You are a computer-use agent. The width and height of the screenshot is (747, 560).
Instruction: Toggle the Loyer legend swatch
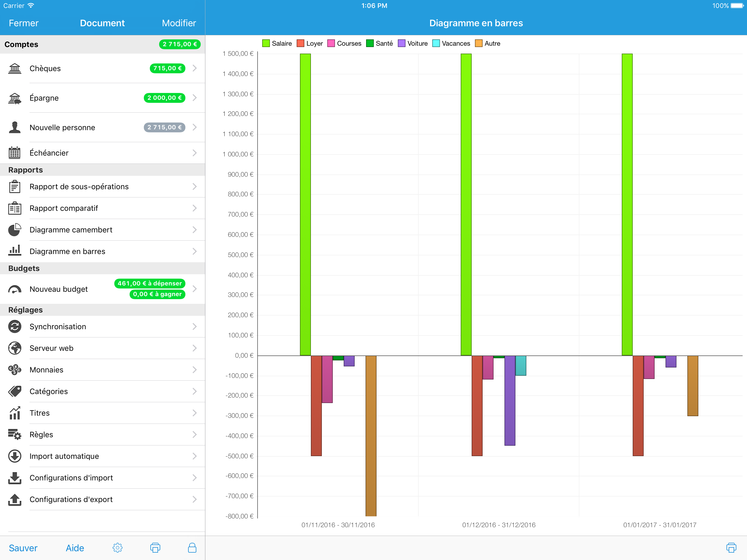pos(300,43)
